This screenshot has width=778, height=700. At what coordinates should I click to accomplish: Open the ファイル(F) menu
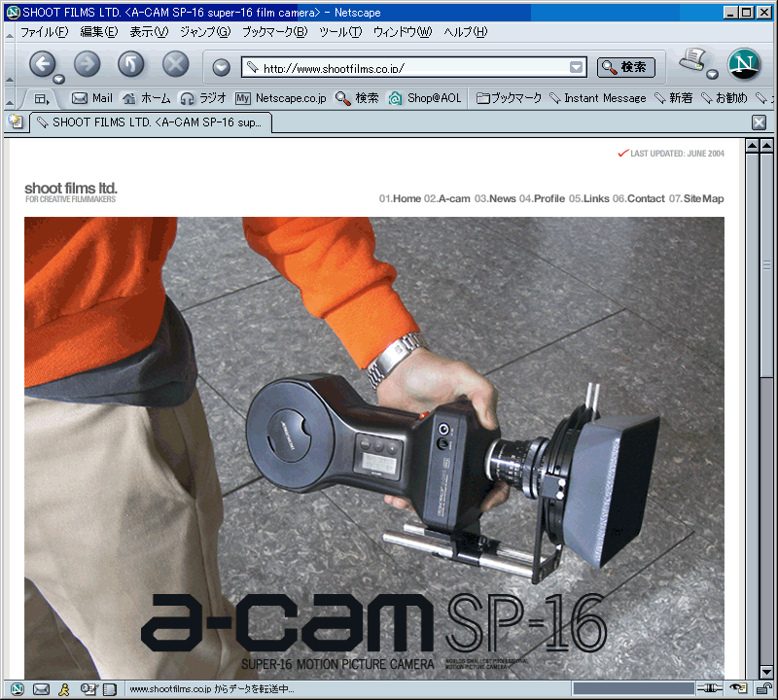tap(44, 32)
